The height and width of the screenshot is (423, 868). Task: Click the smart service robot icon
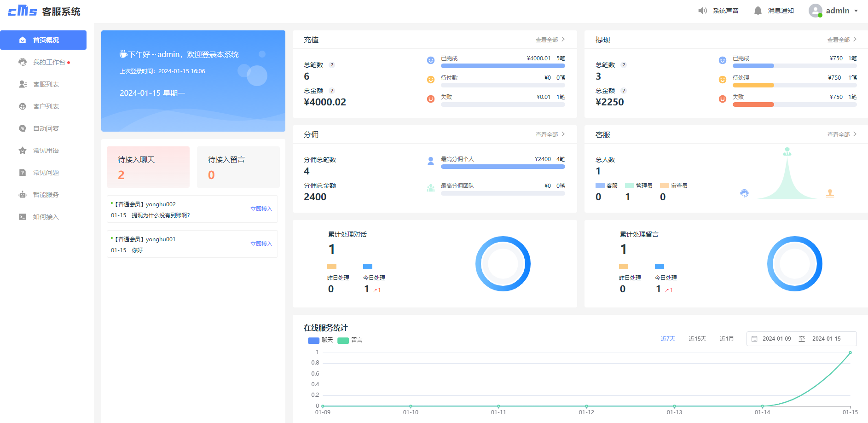22,195
